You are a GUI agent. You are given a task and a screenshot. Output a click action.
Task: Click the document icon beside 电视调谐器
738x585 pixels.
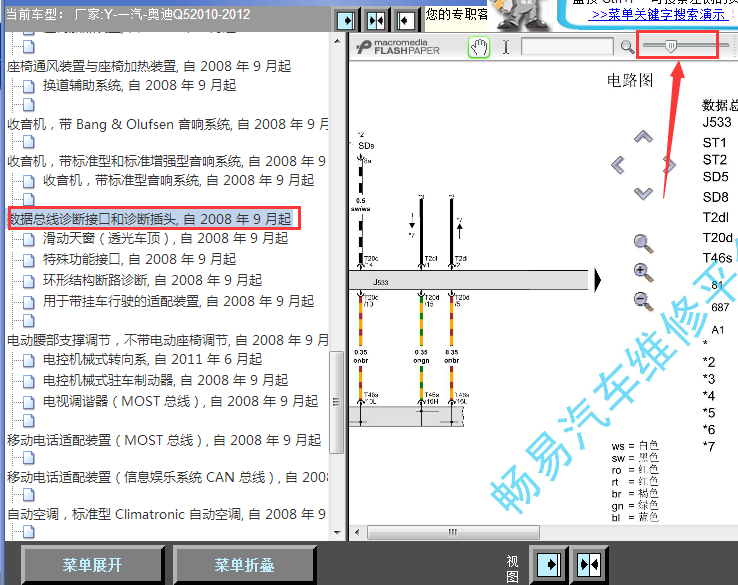pos(29,402)
